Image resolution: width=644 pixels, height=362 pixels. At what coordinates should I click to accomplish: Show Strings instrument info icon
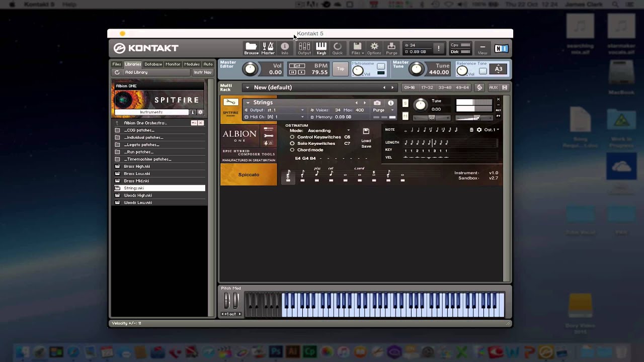[390, 103]
